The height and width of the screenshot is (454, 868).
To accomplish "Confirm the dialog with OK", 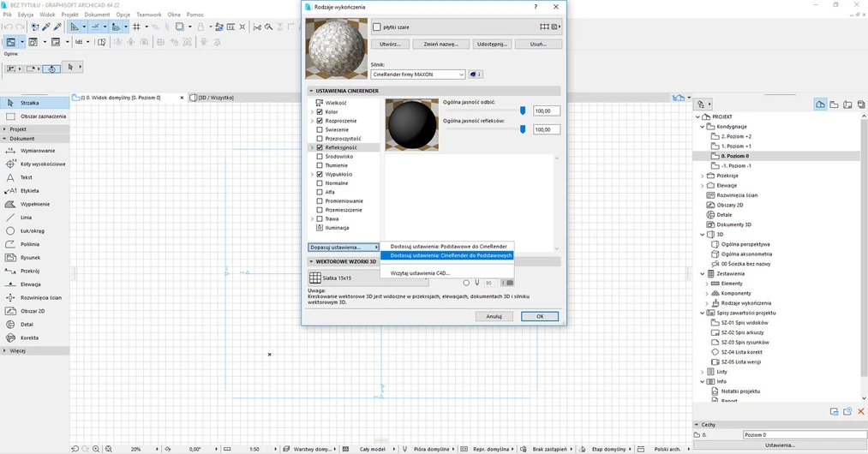I will coord(540,317).
